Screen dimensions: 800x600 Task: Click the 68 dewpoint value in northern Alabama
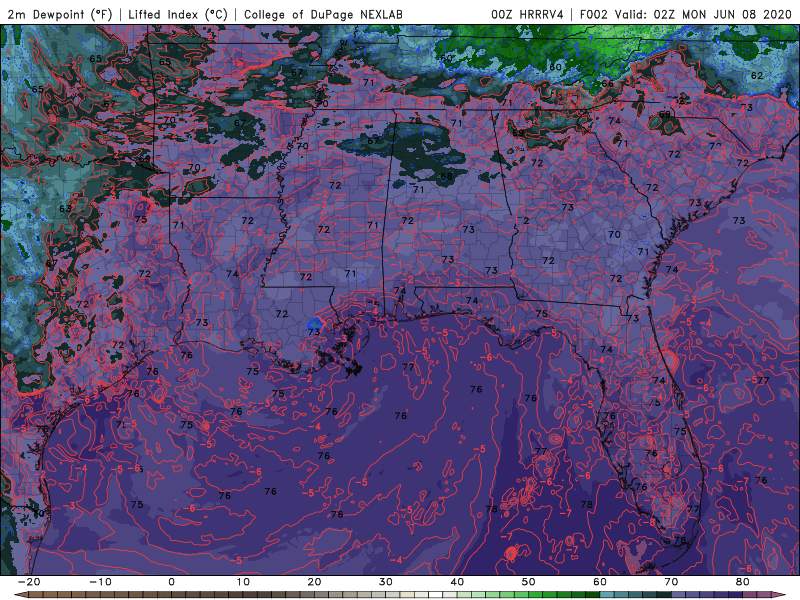click(446, 177)
